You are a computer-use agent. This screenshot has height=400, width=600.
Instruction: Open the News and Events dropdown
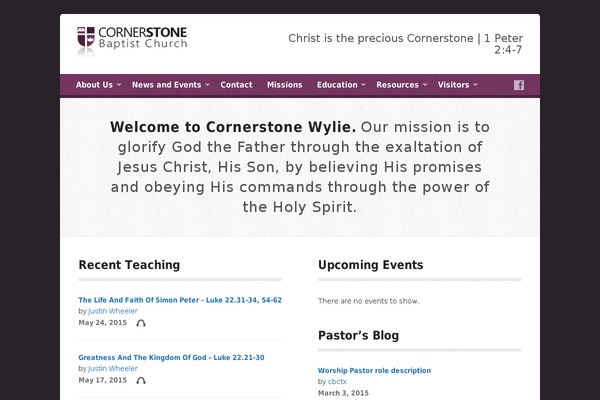point(170,85)
